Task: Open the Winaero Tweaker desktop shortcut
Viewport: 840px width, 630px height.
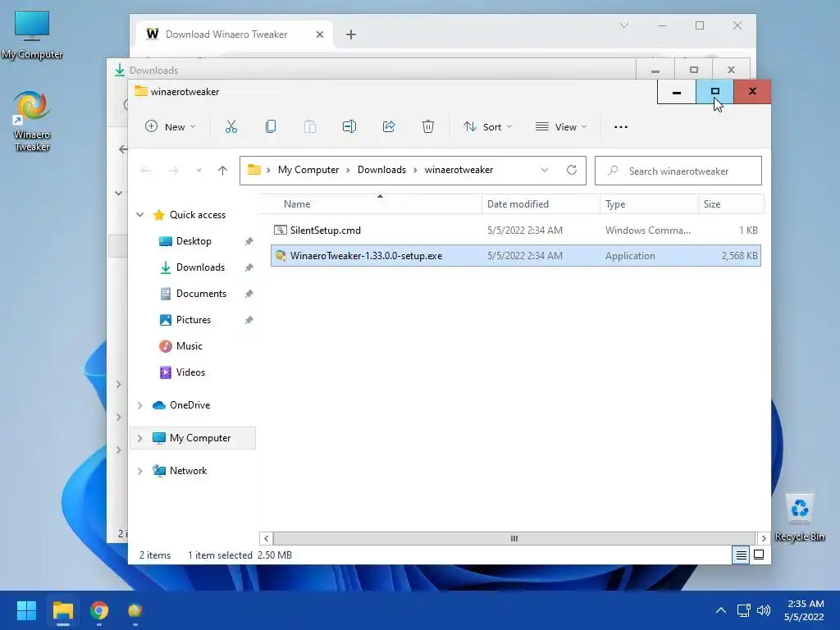Action: click(x=32, y=121)
